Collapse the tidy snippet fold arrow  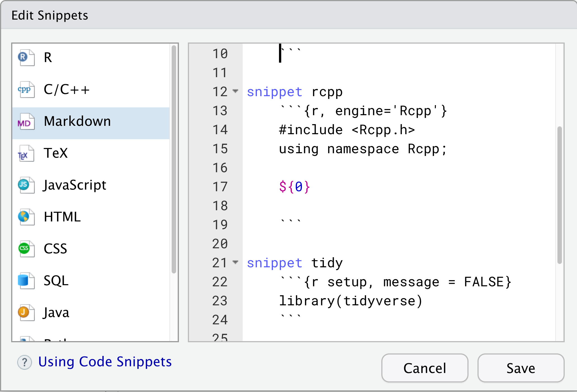[x=236, y=262]
